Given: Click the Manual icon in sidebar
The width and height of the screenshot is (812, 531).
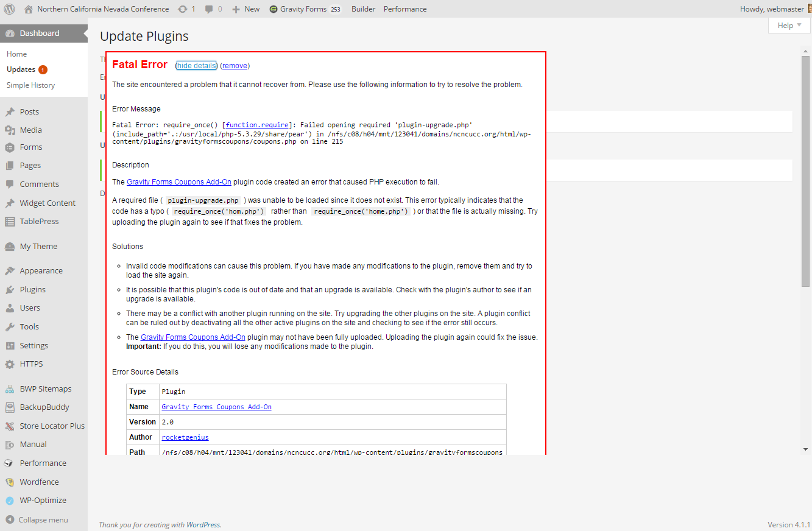Looking at the screenshot, I should point(10,445).
